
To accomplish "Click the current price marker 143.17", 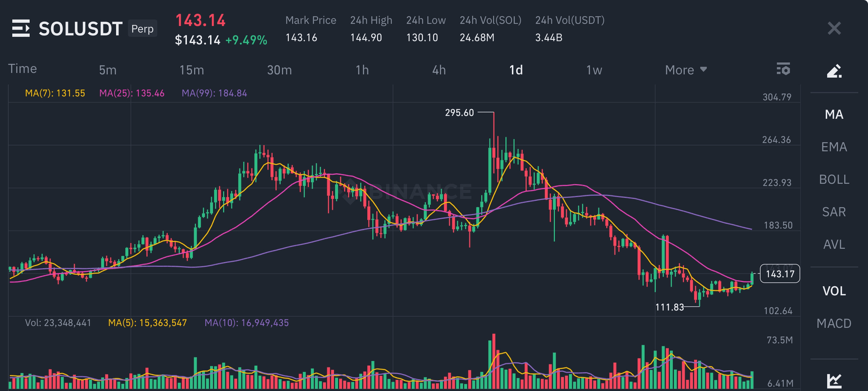I will pyautogui.click(x=780, y=274).
